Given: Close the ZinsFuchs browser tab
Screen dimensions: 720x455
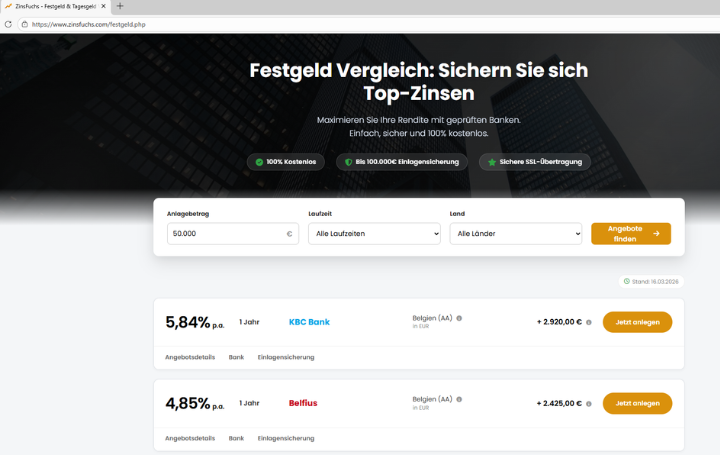Looking at the screenshot, I should (x=103, y=6).
